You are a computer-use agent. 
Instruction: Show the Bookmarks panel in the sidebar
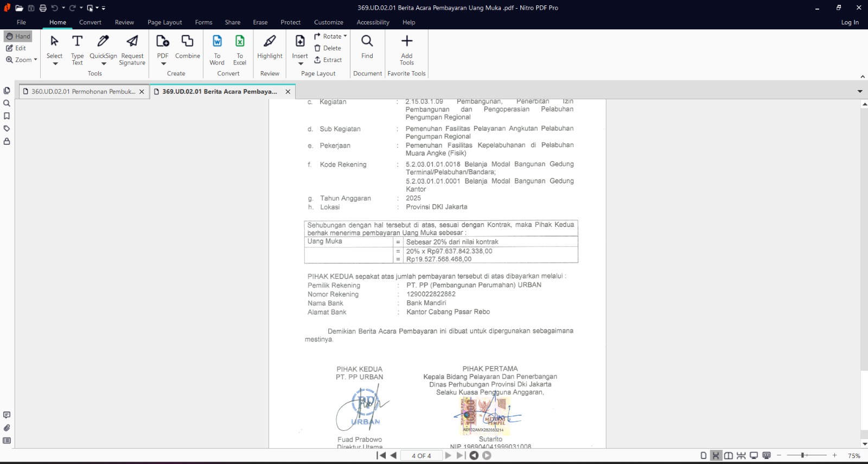tap(7, 116)
